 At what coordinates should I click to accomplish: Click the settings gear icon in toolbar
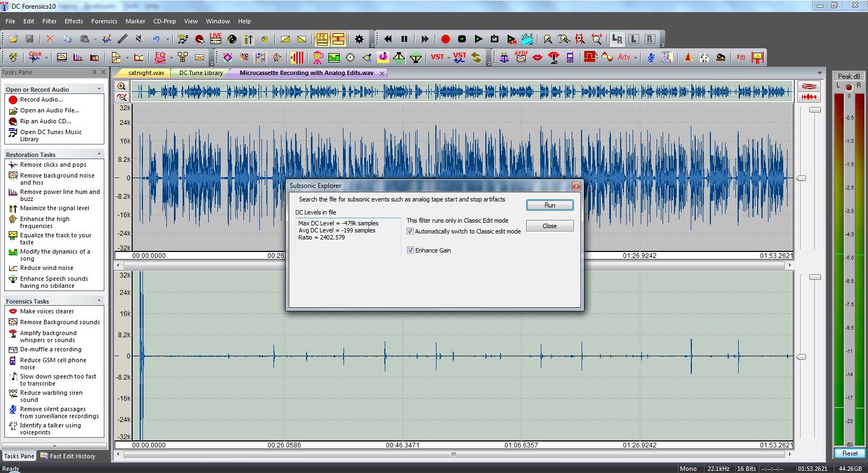pyautogui.click(x=359, y=39)
